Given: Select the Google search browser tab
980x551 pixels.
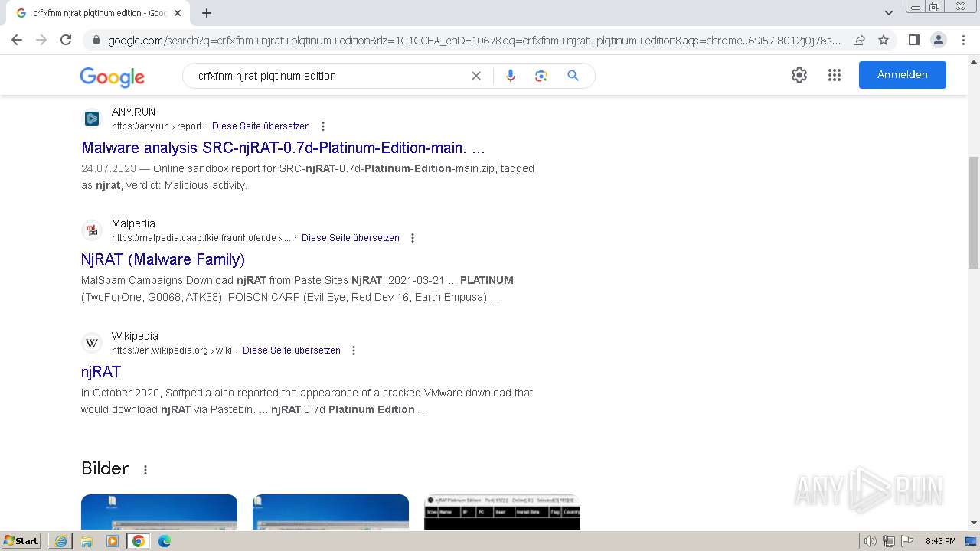Looking at the screenshot, I should 98,13.
